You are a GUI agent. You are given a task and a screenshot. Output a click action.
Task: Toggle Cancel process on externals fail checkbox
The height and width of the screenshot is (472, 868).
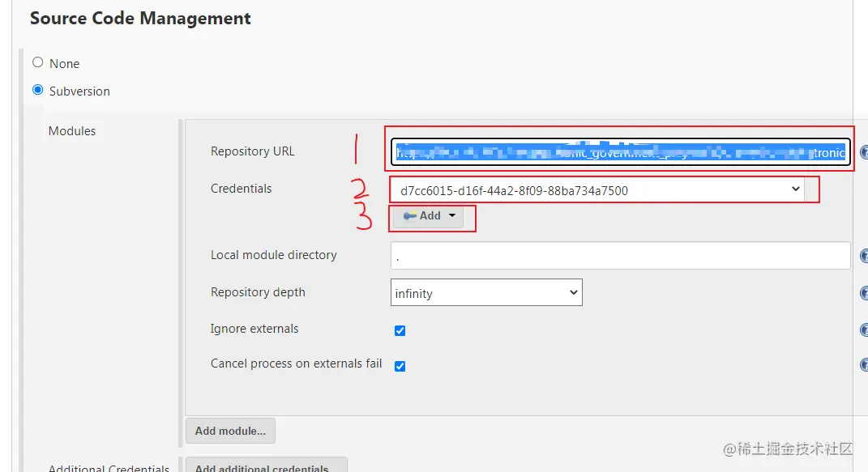coord(400,366)
